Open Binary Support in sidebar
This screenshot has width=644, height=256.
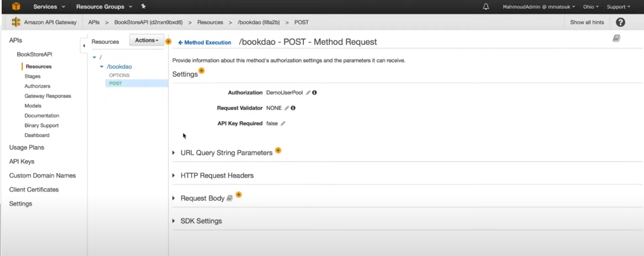[x=42, y=125]
